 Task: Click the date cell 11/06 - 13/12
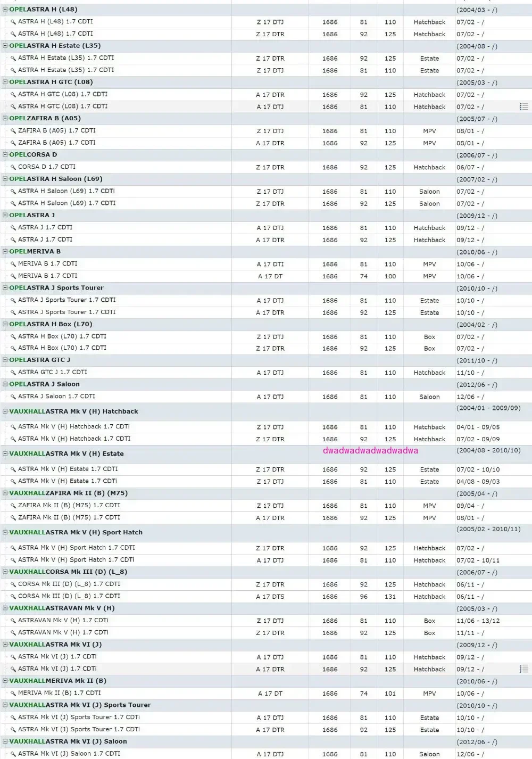pyautogui.click(x=478, y=621)
